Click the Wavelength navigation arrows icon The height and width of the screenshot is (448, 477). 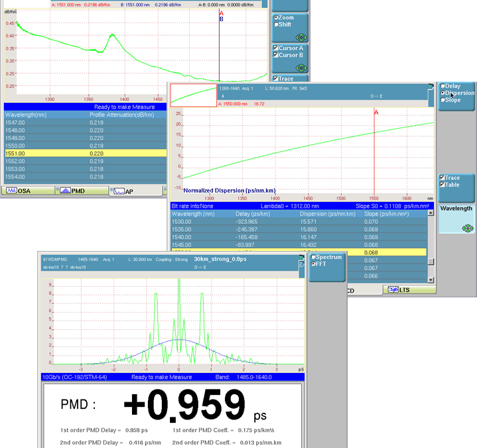pos(467,228)
